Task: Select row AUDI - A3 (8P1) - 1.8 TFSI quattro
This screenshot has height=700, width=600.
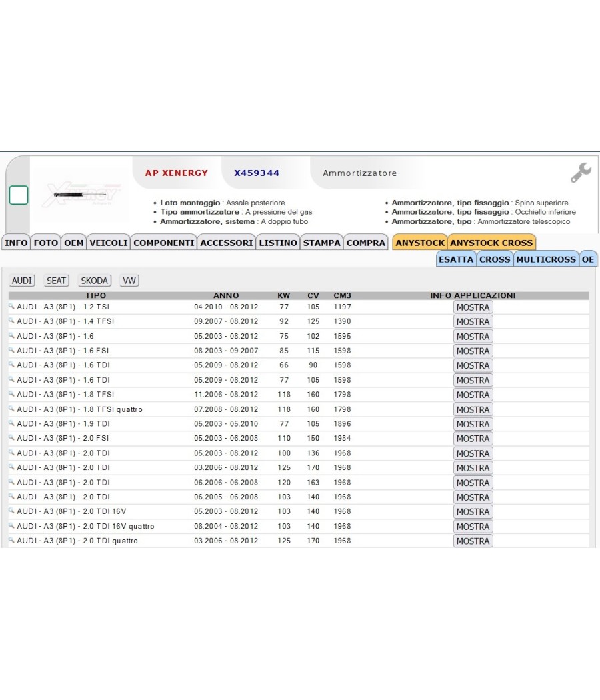Action: click(79, 409)
